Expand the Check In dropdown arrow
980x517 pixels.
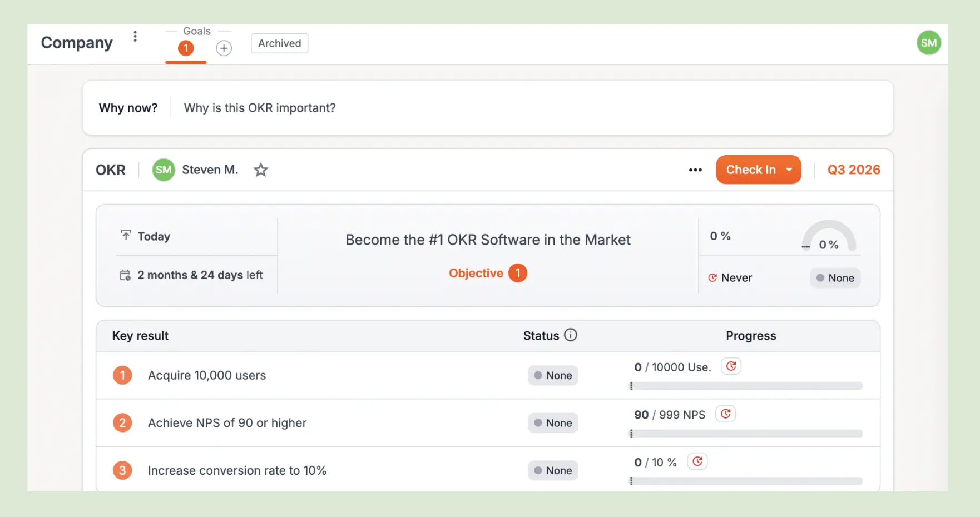coord(789,170)
